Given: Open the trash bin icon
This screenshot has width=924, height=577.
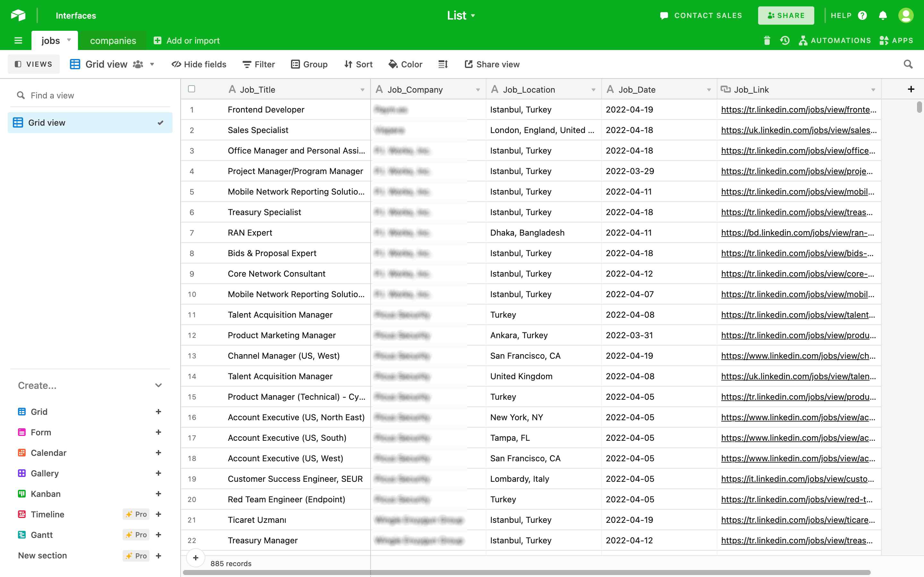Looking at the screenshot, I should pyautogui.click(x=767, y=40).
